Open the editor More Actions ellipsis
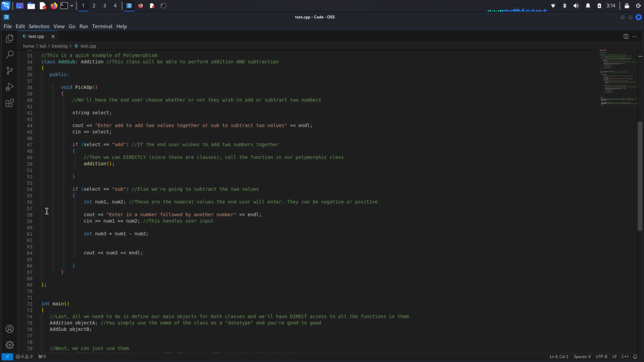This screenshot has height=362, width=644. (634, 36)
